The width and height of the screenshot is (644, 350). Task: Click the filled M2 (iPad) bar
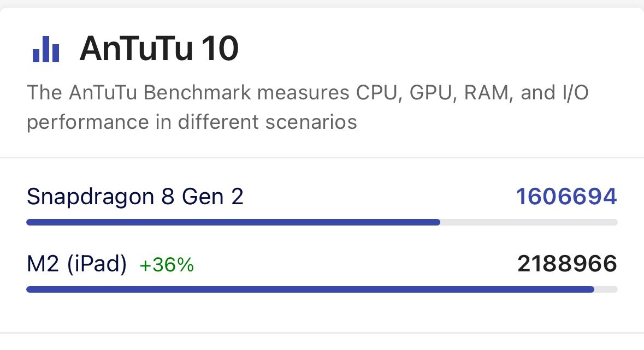point(310,289)
